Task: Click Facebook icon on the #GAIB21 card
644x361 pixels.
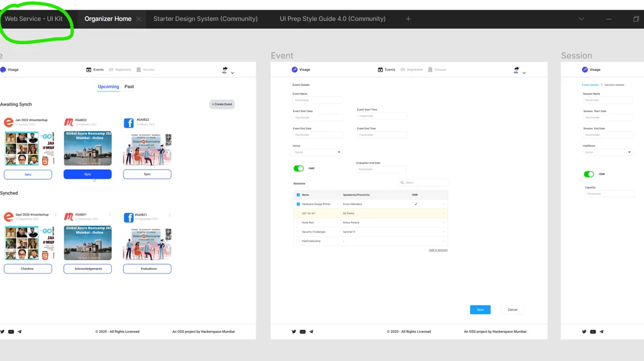Action: coord(129,217)
